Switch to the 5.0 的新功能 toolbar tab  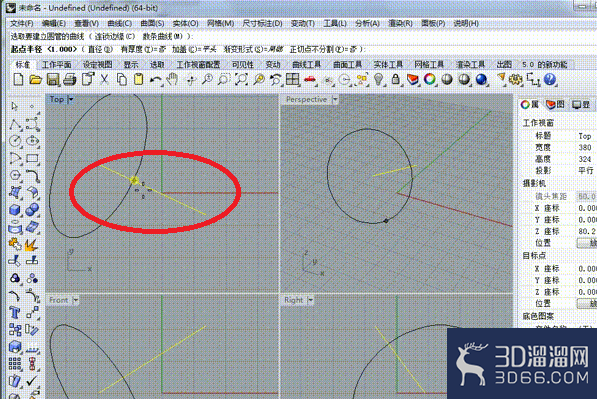tap(544, 65)
